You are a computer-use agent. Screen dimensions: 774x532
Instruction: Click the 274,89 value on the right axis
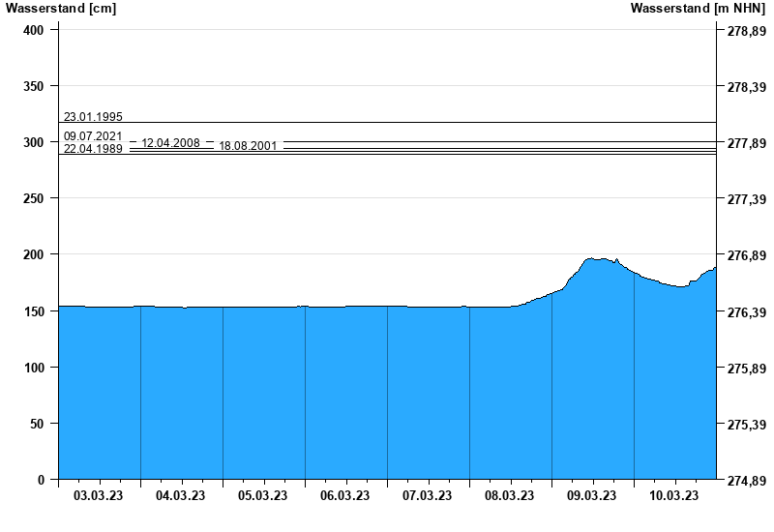746,481
